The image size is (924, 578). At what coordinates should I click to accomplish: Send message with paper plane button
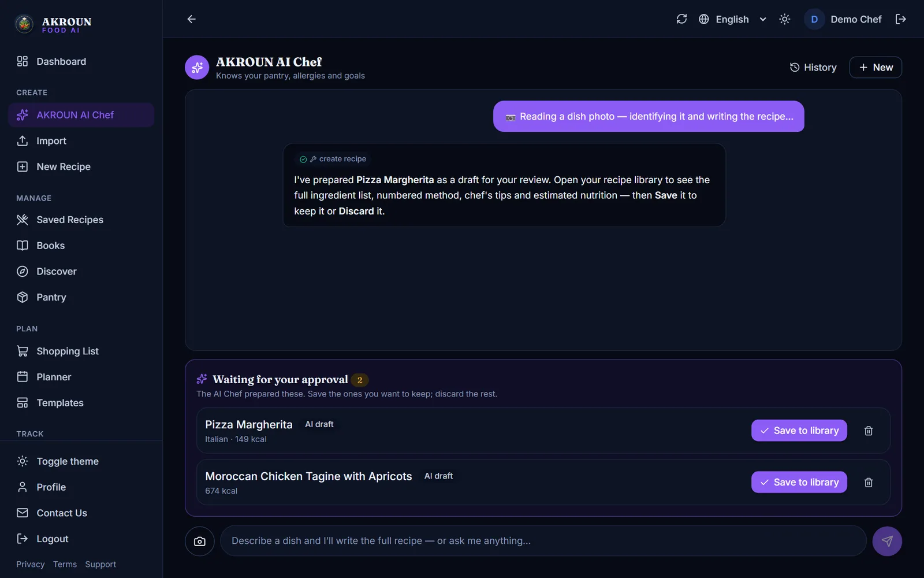coord(887,541)
